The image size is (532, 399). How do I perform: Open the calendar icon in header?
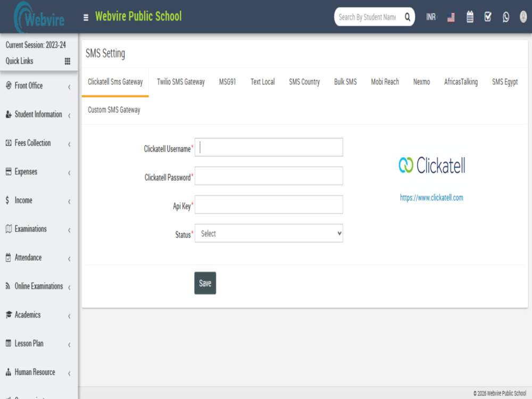pos(470,16)
